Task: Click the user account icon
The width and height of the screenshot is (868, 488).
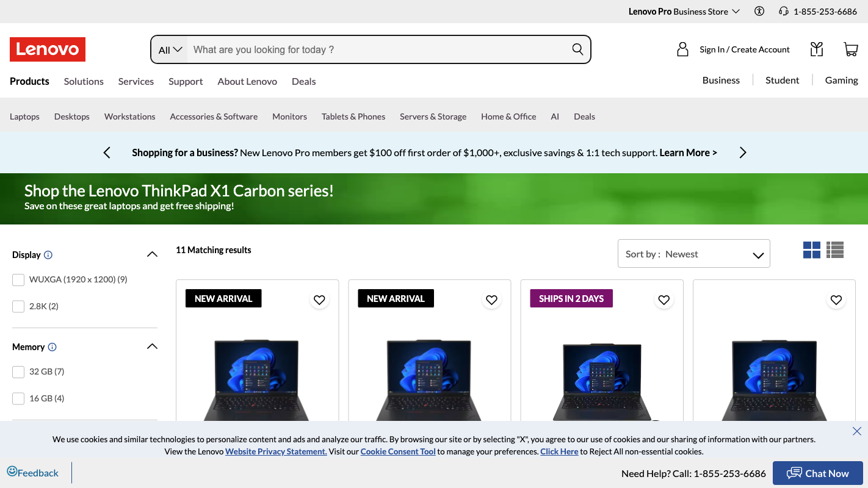Action: [x=683, y=49]
